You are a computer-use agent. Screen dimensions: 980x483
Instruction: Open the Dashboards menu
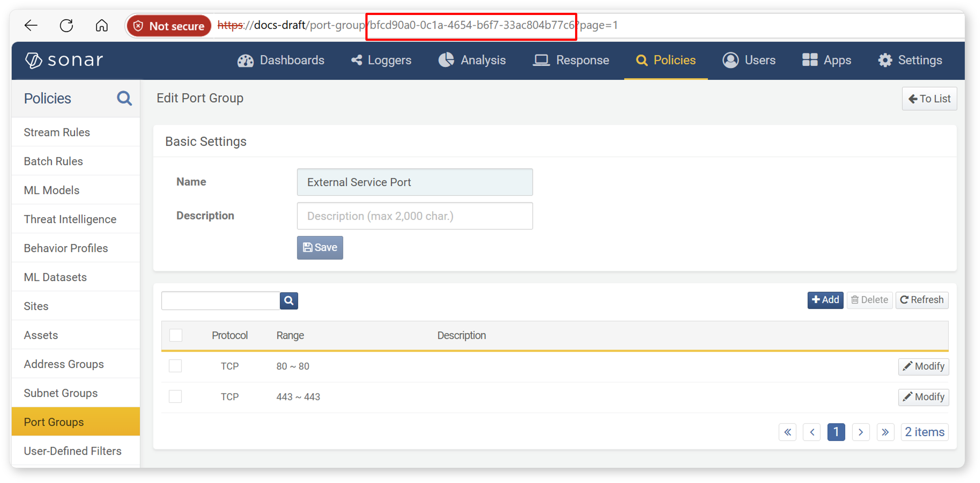[281, 60]
